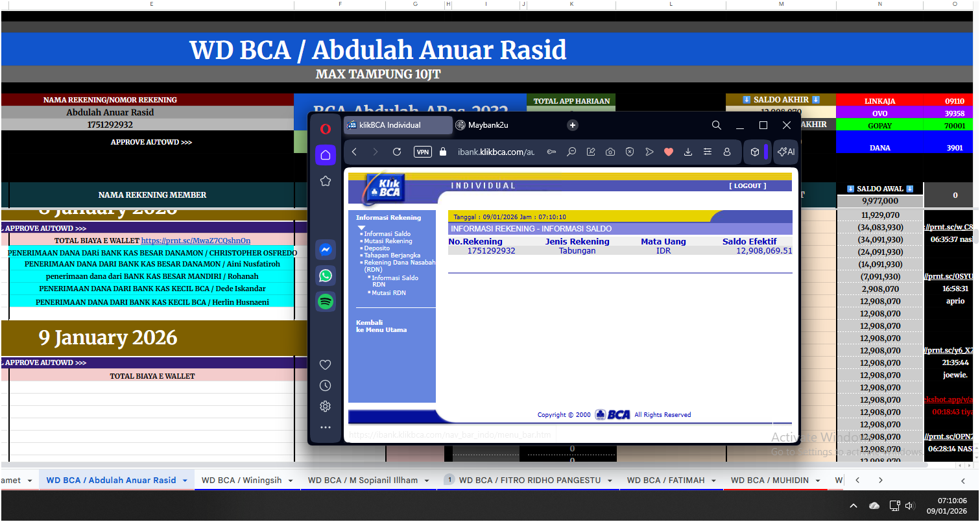Switch to the klikBCA Individual tab
This screenshot has width=980, height=522.
(x=398, y=125)
